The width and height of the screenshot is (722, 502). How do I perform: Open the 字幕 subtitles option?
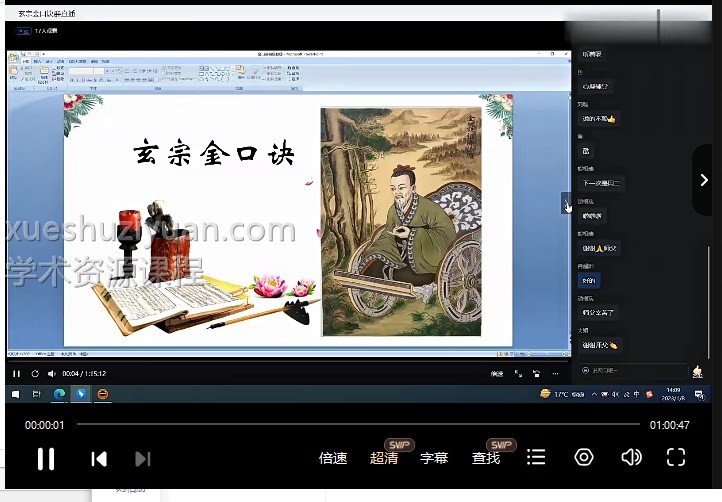434,458
